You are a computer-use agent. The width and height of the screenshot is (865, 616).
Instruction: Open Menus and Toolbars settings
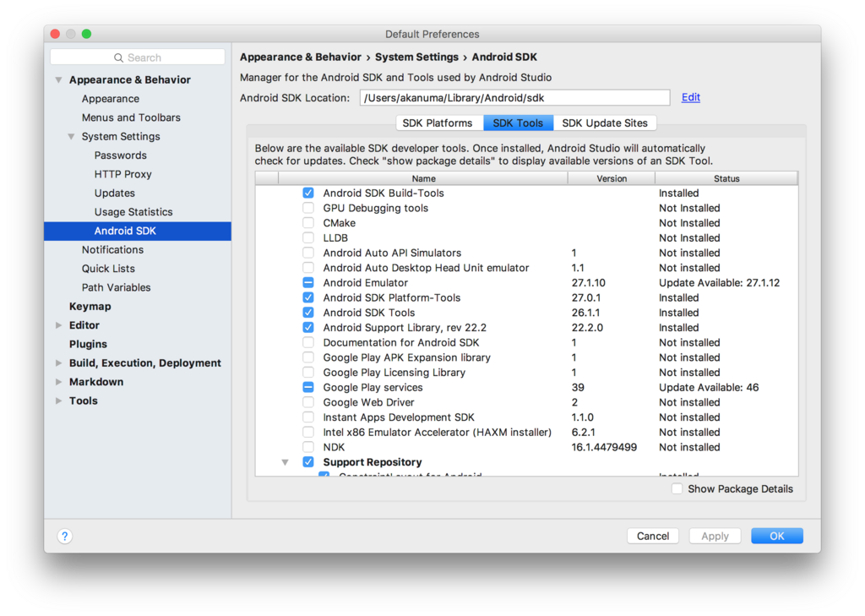[131, 117]
